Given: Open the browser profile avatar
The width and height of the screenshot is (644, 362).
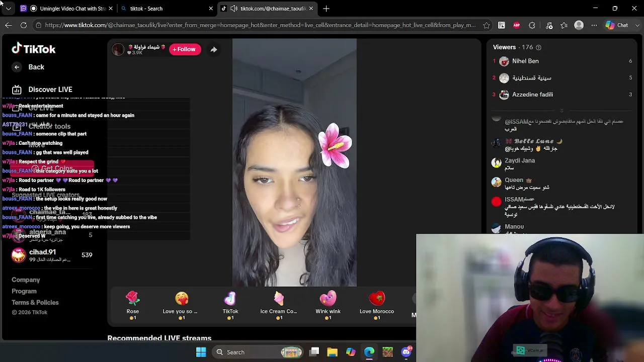Looking at the screenshot, I should pyautogui.click(x=579, y=25).
